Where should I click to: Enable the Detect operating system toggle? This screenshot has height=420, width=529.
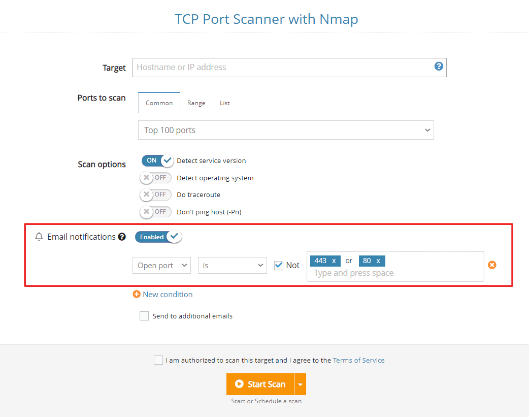click(155, 178)
